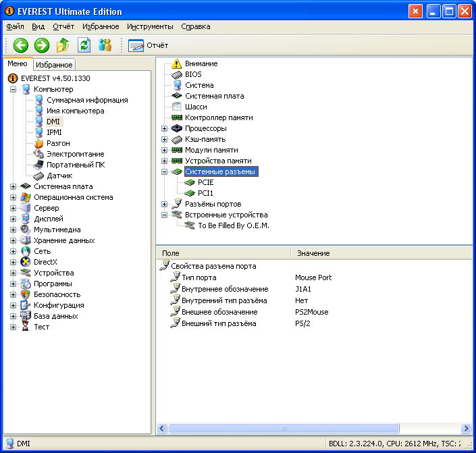Click the EVEREST v4.50.1330 root icon
476x453 pixels.
pyautogui.click(x=13, y=78)
